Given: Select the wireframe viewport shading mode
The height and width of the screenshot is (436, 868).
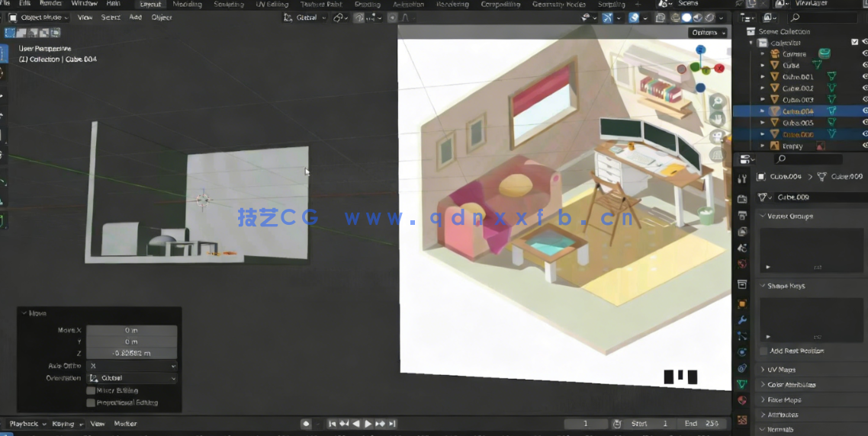Looking at the screenshot, I should coord(675,18).
